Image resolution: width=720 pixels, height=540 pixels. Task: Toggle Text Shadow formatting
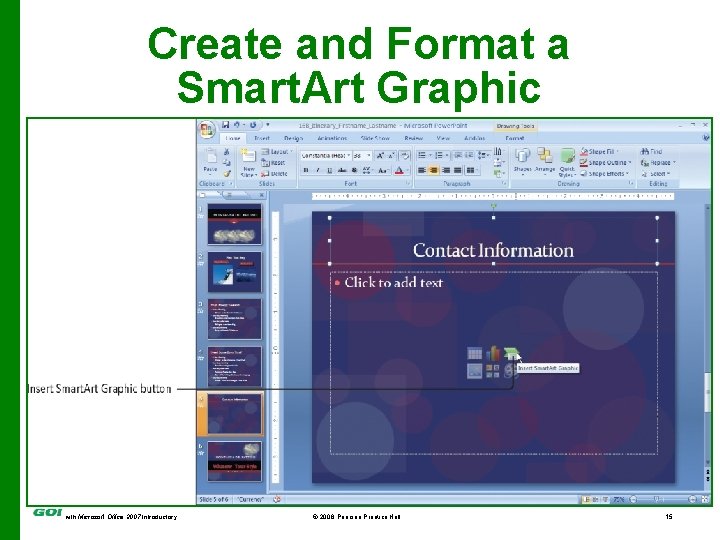[354, 170]
